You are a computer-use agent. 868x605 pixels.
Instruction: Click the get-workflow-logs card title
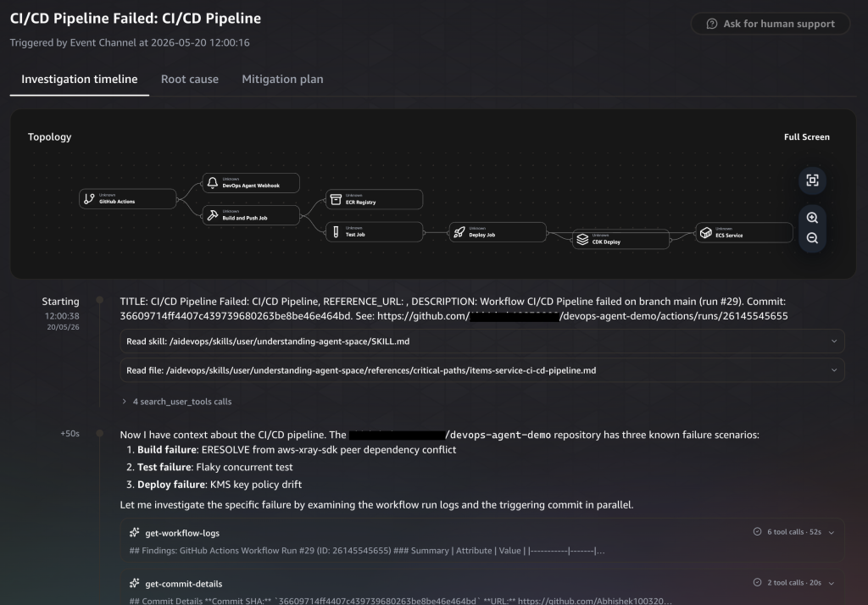pos(182,533)
